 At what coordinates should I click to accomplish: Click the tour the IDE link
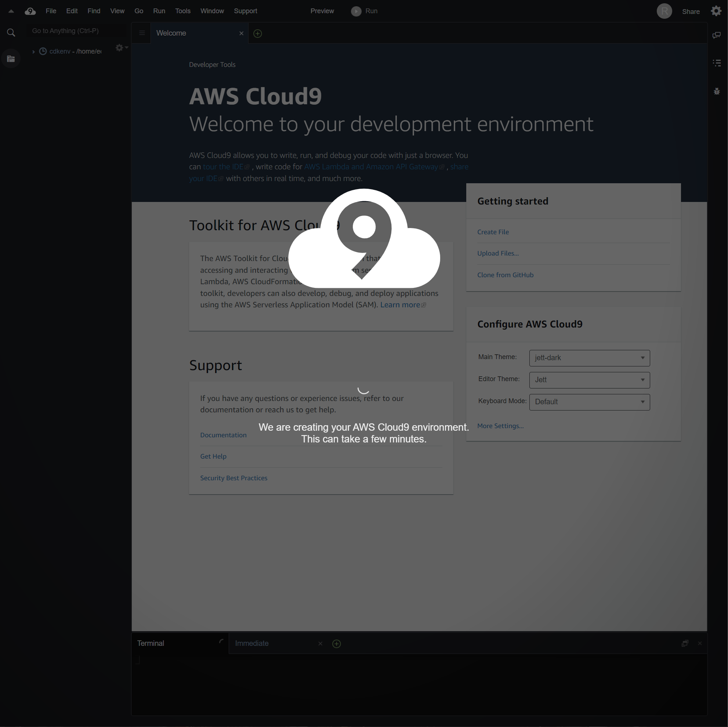[226, 167]
